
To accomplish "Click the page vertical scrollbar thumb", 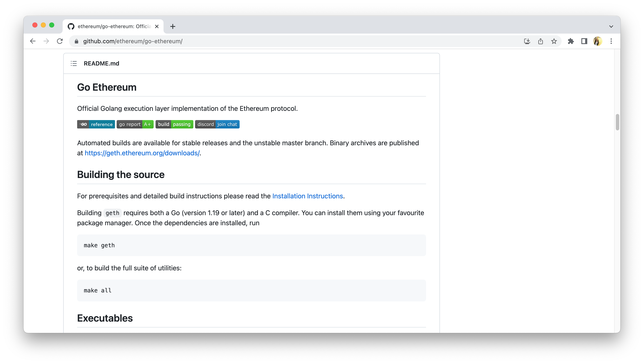I will [617, 122].
